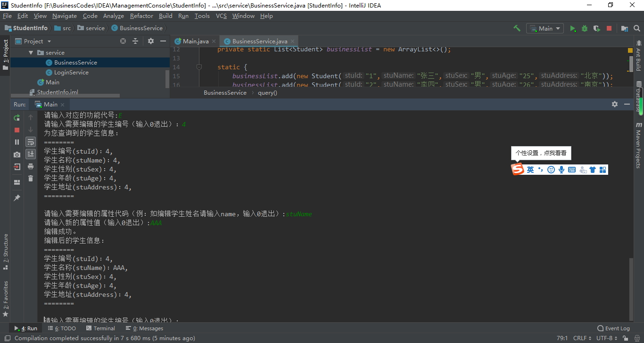Open the Refactor menu
The height and width of the screenshot is (343, 644).
[141, 16]
